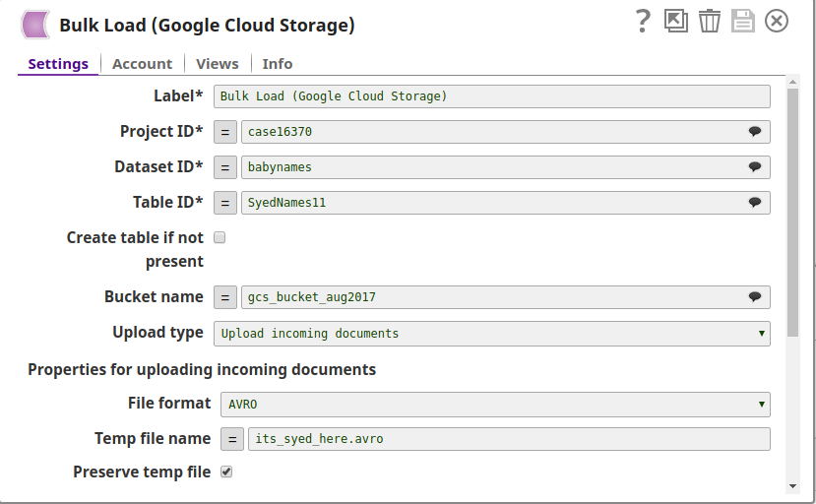816x504 pixels.
Task: Click the Dataset ID field babynames
Action: click(505, 167)
